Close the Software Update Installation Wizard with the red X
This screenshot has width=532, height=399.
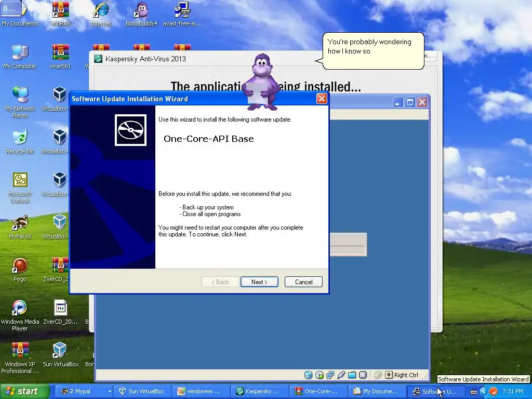(321, 99)
